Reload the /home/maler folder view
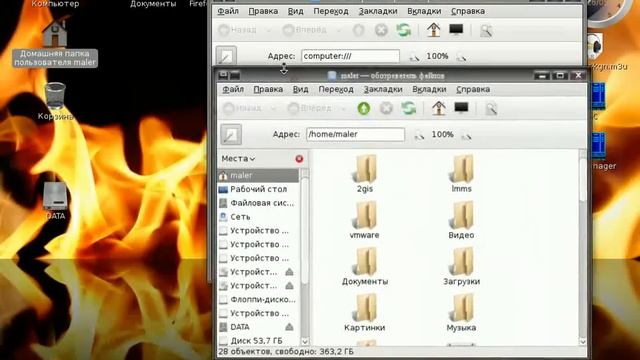Image resolution: width=640 pixels, height=360 pixels. point(409,109)
